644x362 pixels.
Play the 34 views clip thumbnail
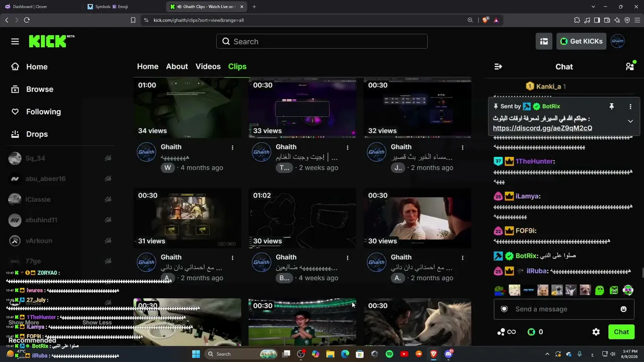187,108
